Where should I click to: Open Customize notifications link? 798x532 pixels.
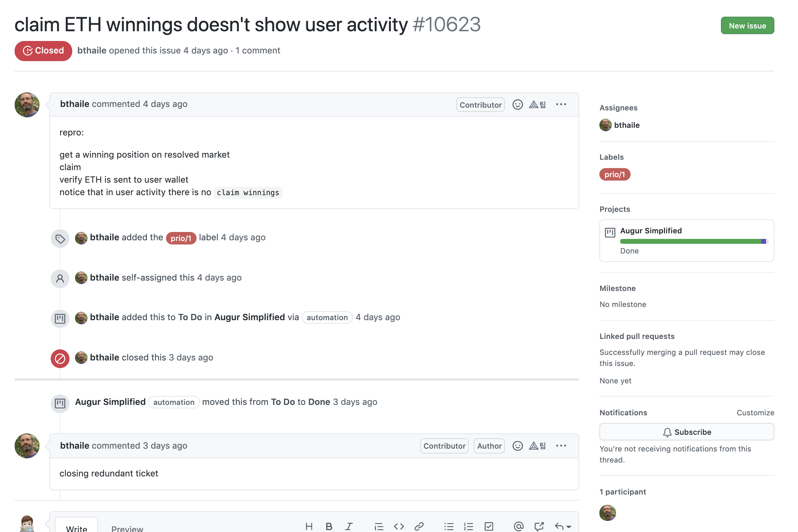(755, 413)
